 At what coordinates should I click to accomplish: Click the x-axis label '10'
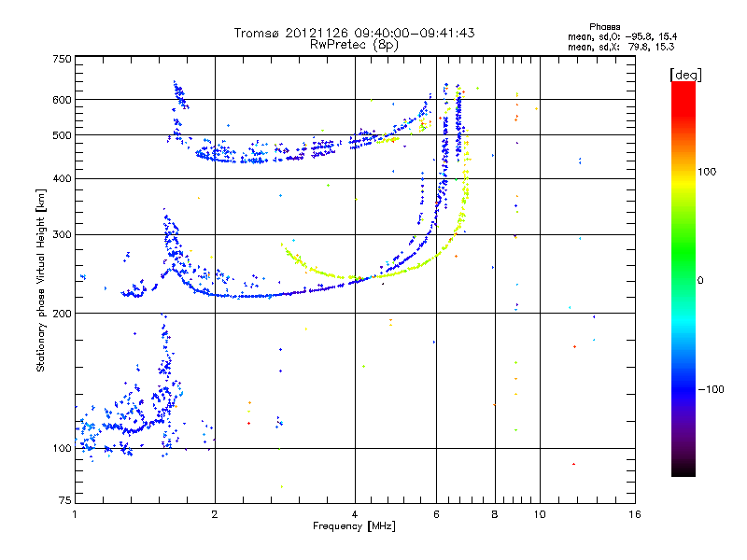pos(540,514)
